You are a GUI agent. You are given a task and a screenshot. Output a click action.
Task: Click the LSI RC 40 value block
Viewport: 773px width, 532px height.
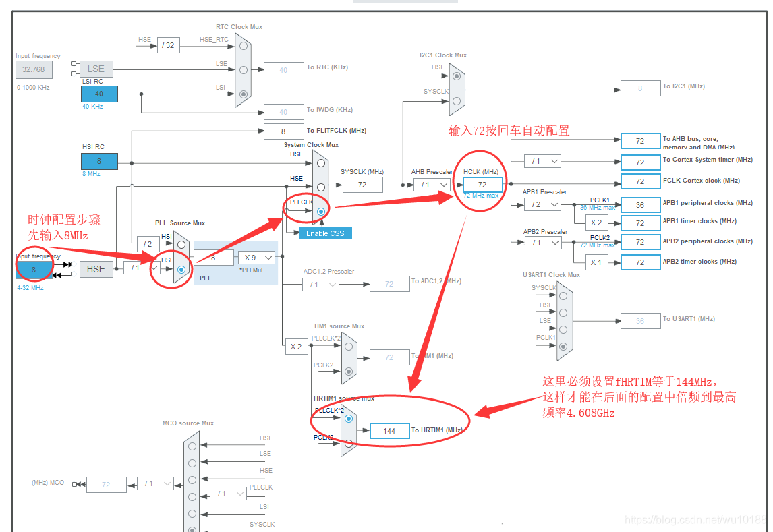[99, 94]
